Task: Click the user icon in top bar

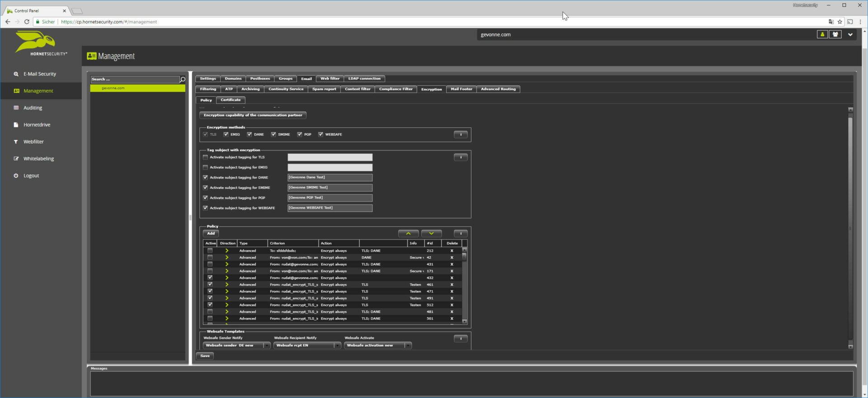Action: (822, 34)
